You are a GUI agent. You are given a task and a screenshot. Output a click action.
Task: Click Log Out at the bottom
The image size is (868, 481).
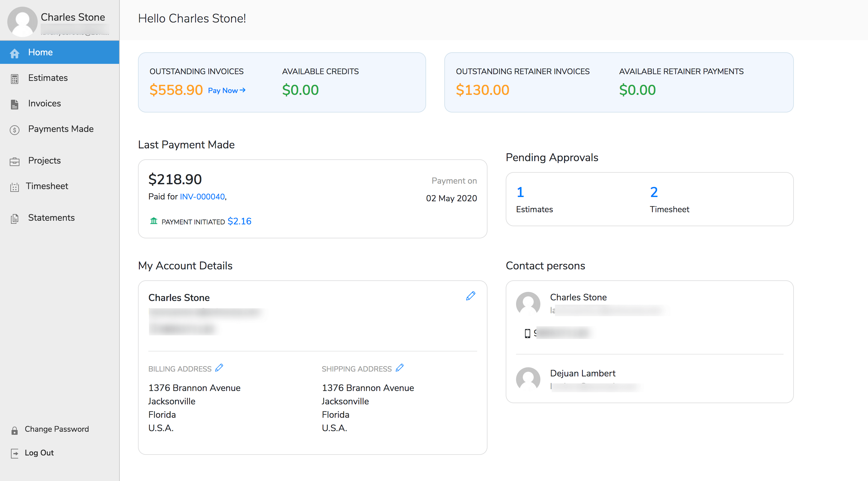point(39,453)
